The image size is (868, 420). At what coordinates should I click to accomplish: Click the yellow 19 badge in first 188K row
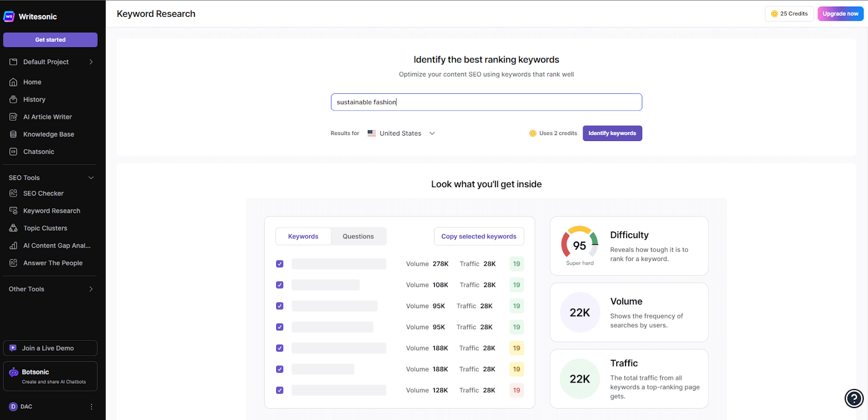(x=516, y=348)
